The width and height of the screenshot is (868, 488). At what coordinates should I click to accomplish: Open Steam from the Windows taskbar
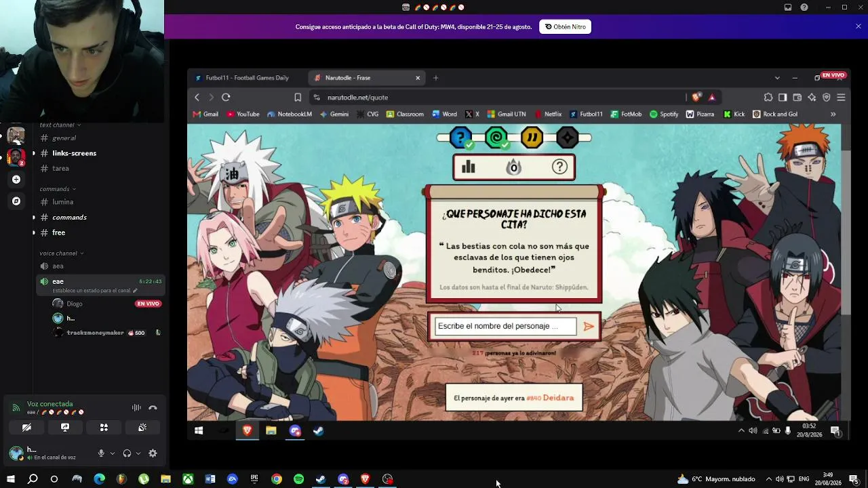click(321, 479)
